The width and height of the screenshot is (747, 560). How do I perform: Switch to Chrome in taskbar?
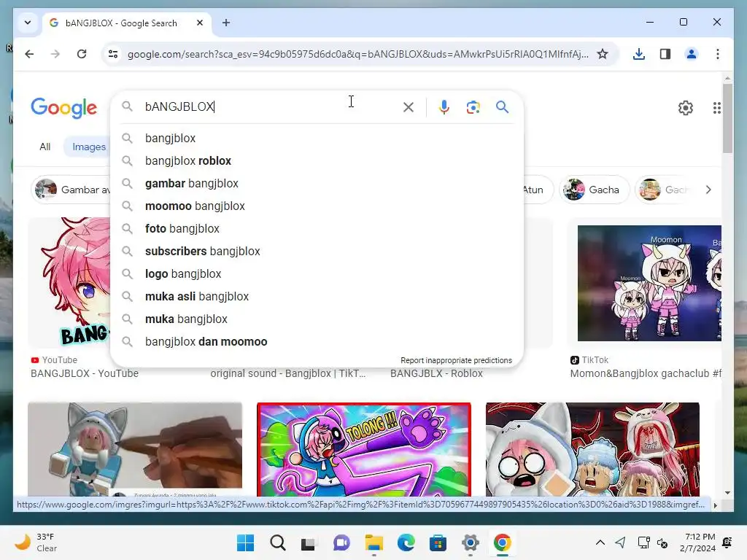click(x=502, y=542)
